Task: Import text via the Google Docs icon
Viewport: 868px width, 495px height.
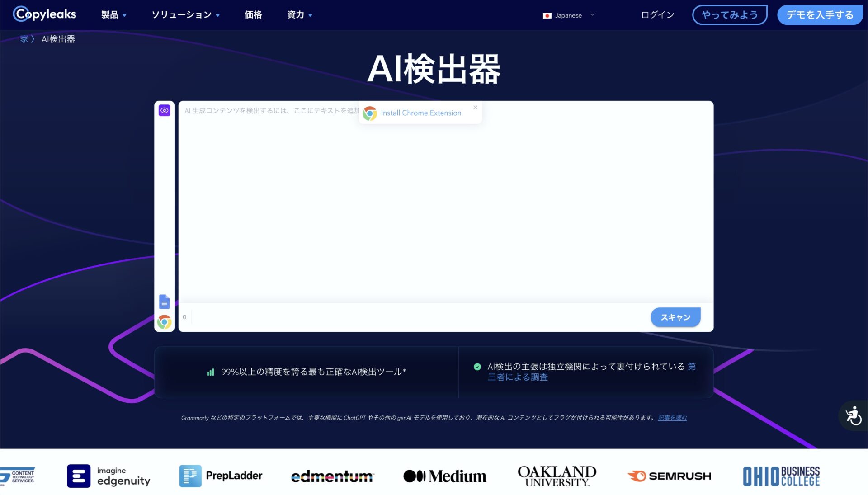Action: point(165,302)
